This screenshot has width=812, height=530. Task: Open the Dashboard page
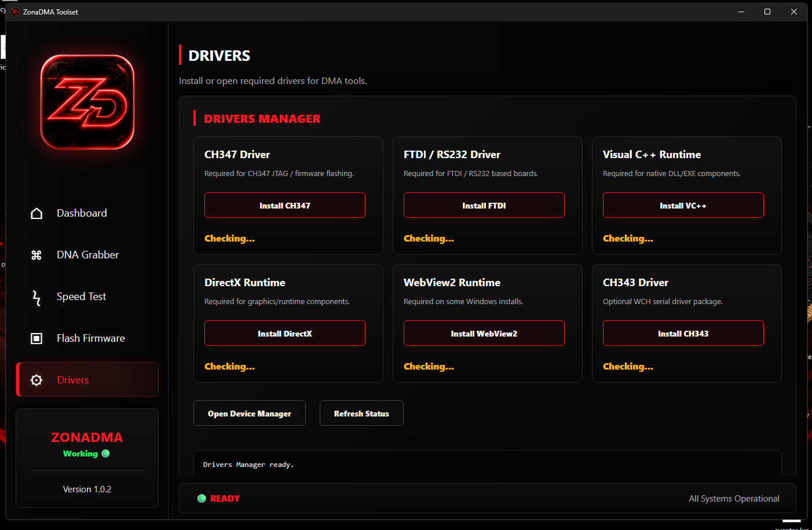pos(87,213)
